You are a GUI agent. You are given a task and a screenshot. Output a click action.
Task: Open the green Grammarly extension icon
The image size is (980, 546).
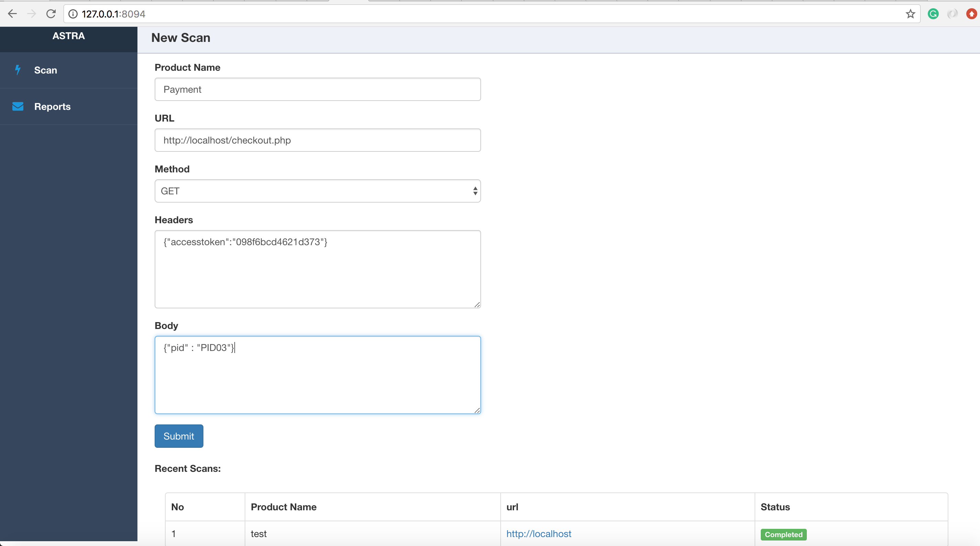click(x=933, y=14)
